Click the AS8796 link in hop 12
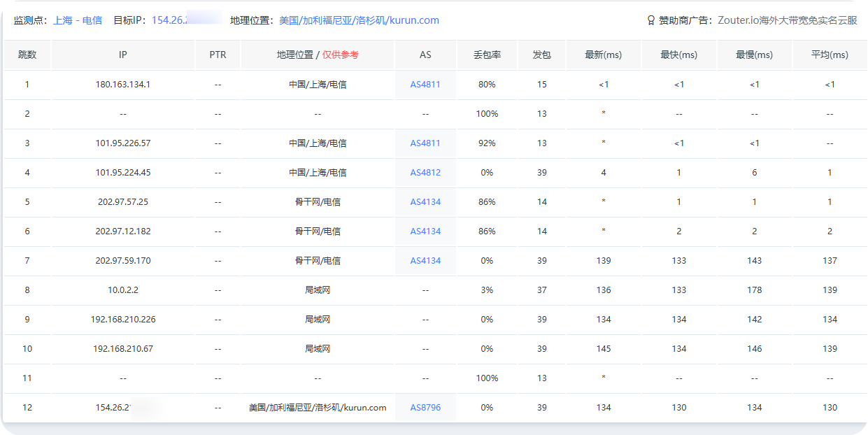The height and width of the screenshot is (435, 868). click(x=425, y=408)
